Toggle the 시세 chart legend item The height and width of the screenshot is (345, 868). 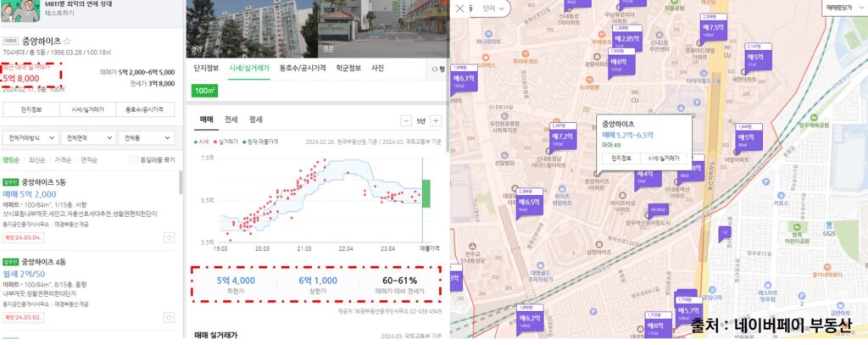click(x=202, y=142)
